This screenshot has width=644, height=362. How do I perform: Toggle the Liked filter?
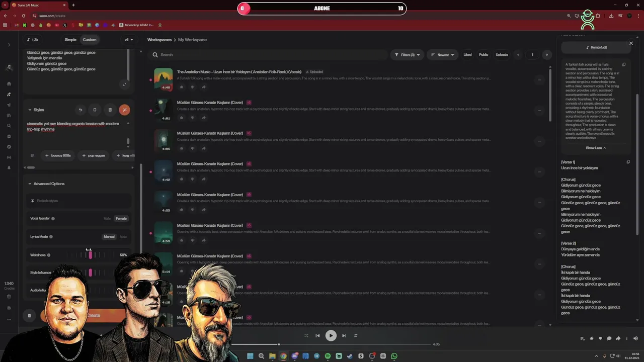(467, 55)
